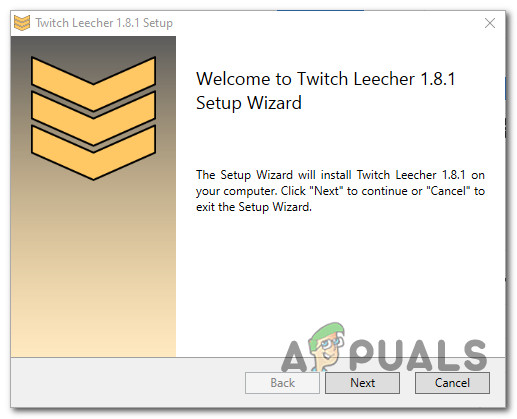Click the Twitch Leecher title bar icon
517x419 pixels.
point(22,23)
